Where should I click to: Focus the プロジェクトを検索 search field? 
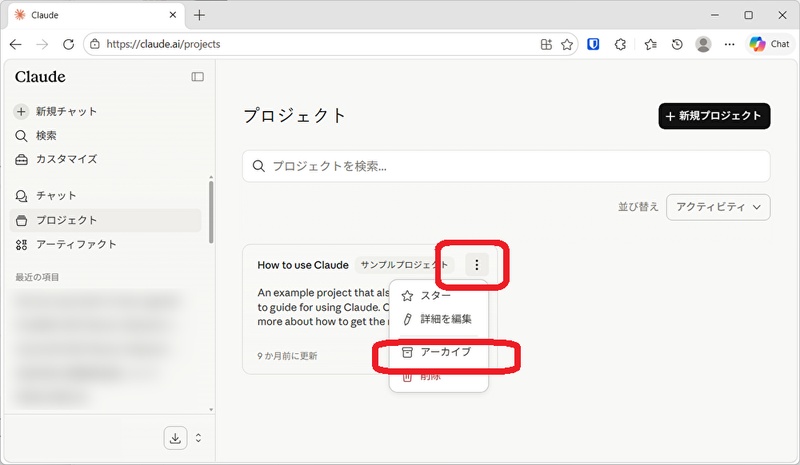(x=506, y=166)
